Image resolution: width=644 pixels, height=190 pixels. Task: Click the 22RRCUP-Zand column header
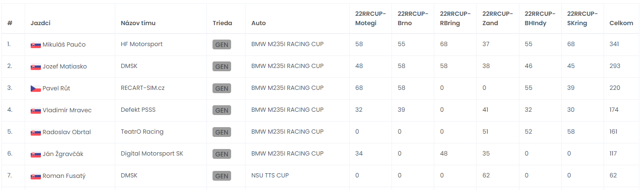click(498, 18)
